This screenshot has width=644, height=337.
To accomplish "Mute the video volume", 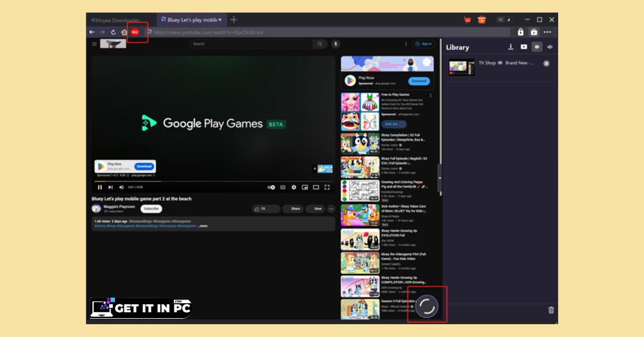I will pos(121,187).
